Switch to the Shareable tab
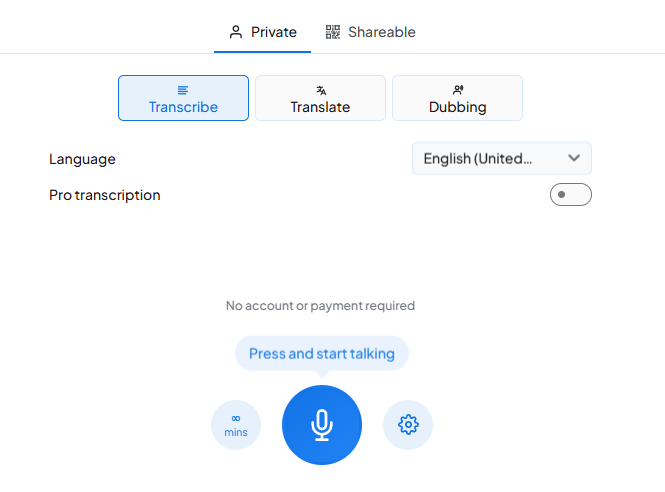 (x=371, y=32)
